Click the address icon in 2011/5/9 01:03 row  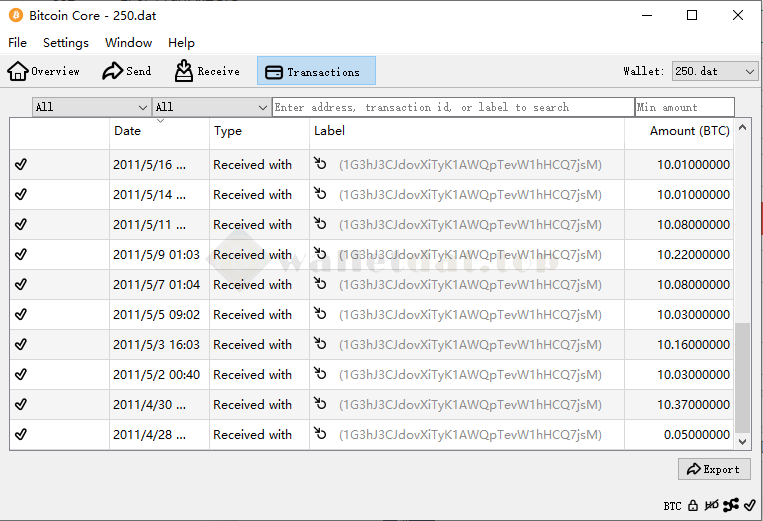[321, 254]
